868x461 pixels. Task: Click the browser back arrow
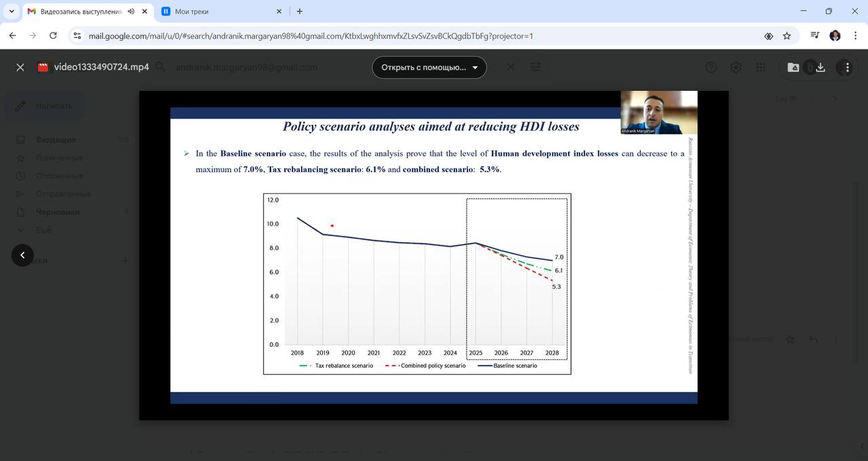click(x=12, y=36)
